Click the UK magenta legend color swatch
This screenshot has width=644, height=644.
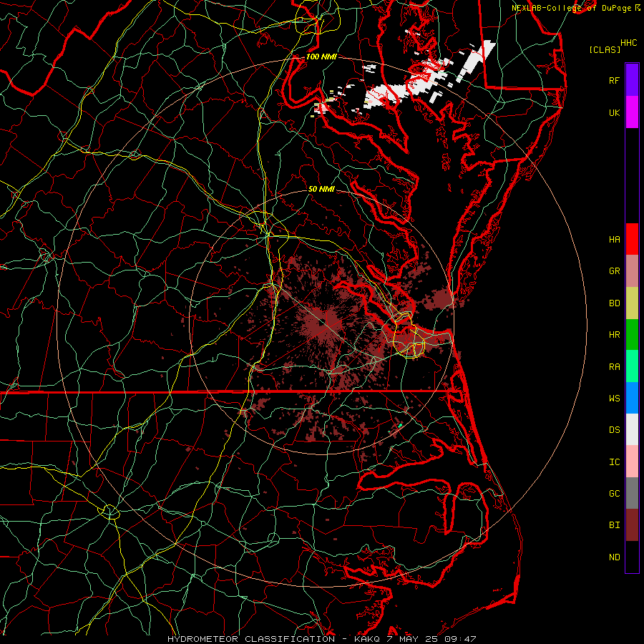(x=632, y=112)
